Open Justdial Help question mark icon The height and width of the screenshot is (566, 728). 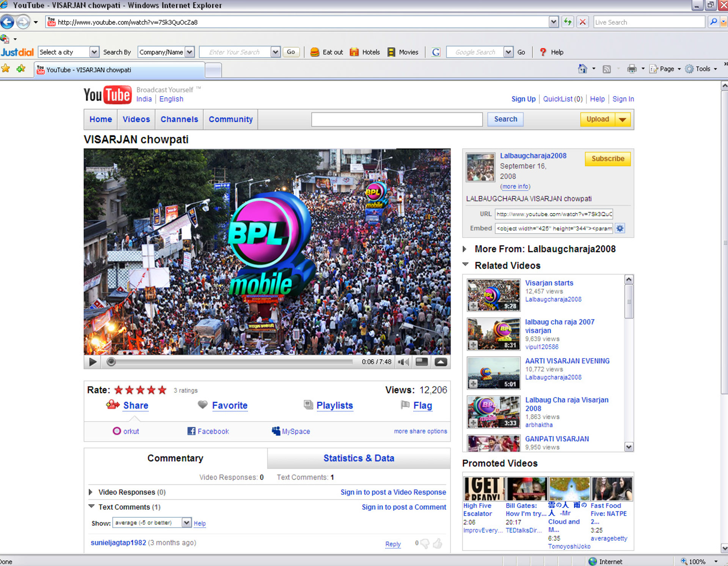click(543, 52)
